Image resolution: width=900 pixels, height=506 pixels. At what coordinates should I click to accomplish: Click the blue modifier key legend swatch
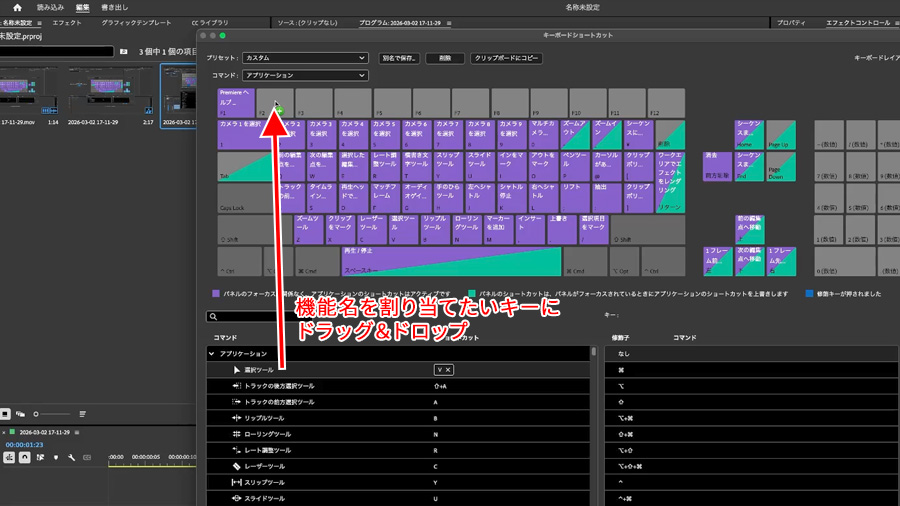coord(809,294)
